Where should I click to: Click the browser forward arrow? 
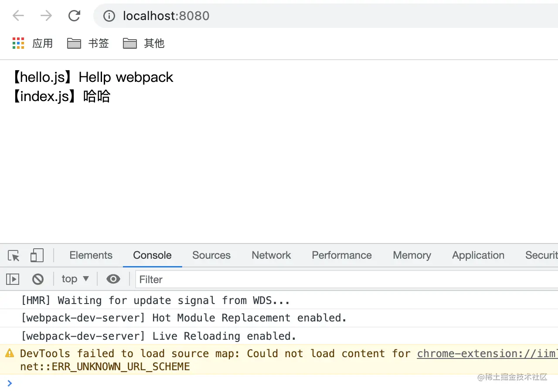(x=46, y=16)
